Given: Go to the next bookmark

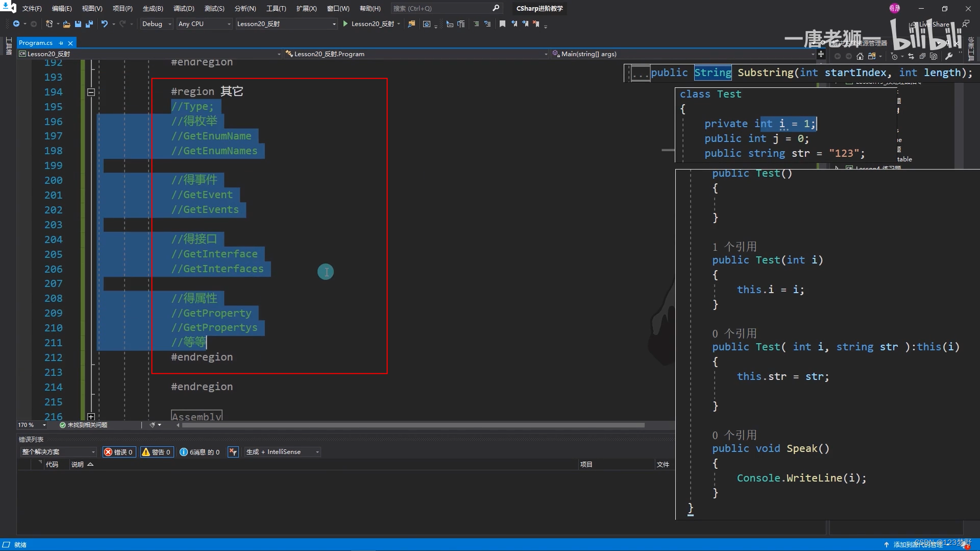Looking at the screenshot, I should pyautogui.click(x=525, y=24).
